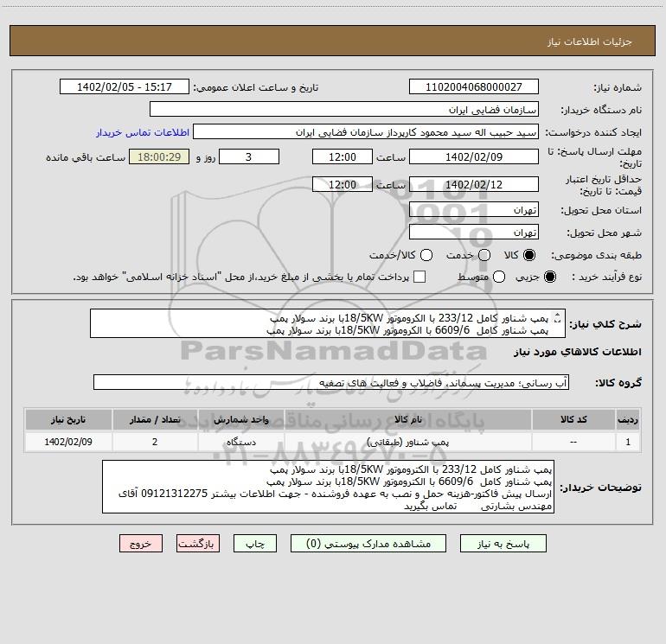Click the buyer organization name field
Viewport: 666px width, 644px height.
[x=344, y=109]
